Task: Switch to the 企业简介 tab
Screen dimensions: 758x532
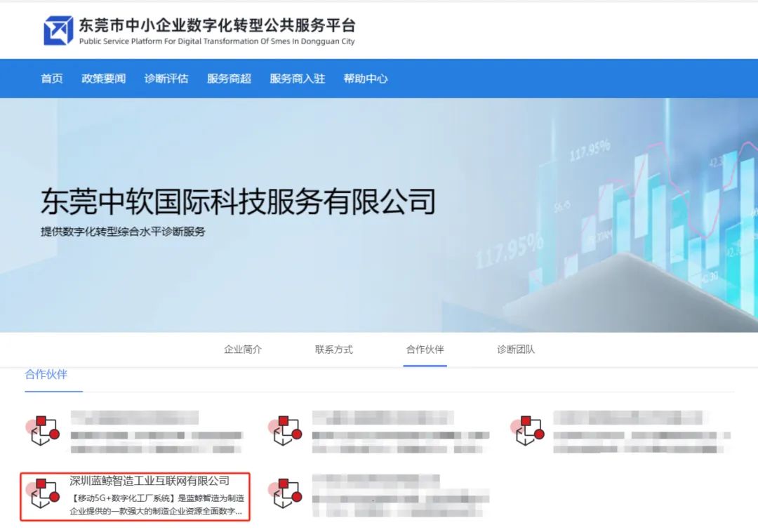Action: (x=243, y=350)
